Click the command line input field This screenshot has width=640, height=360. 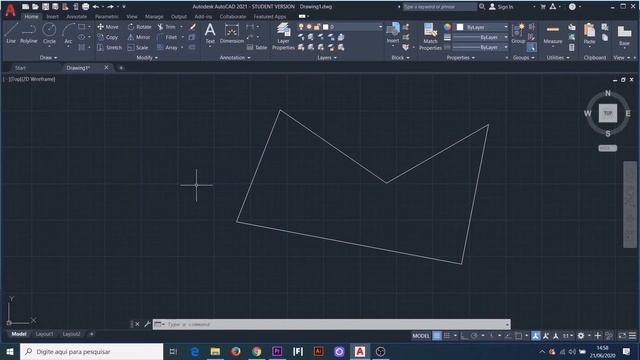click(x=331, y=324)
